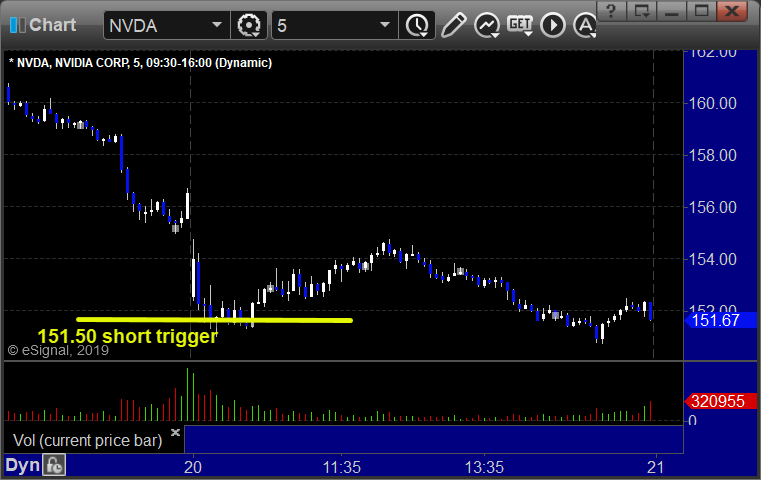The image size is (761, 480).
Task: Open the clock time template icon
Action: [x=417, y=25]
